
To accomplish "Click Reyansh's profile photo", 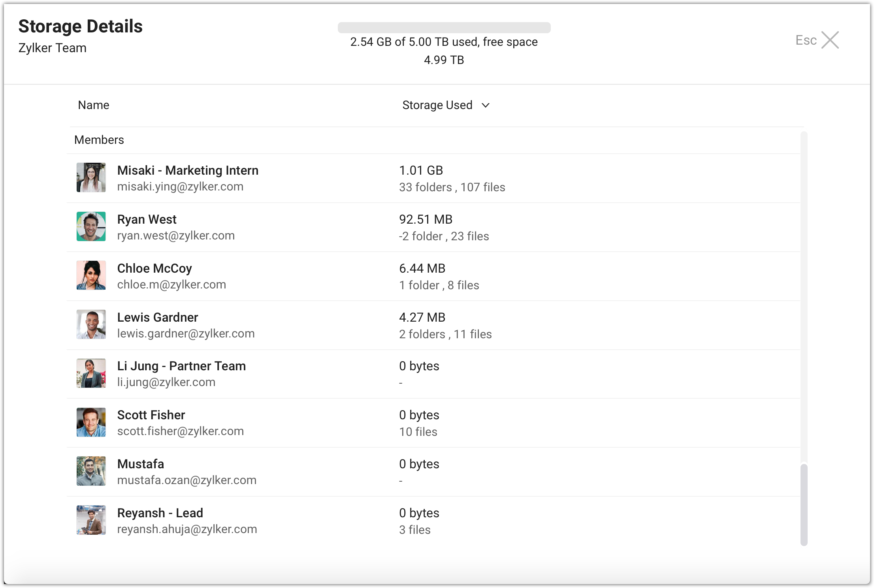I will [91, 520].
